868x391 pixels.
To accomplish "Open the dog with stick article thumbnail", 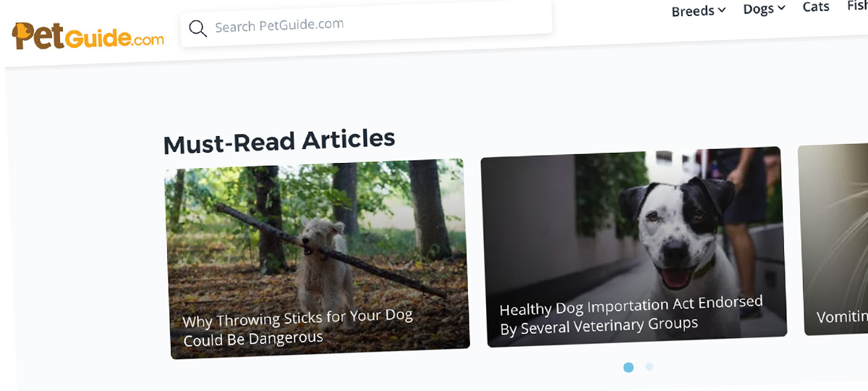I will click(x=317, y=258).
